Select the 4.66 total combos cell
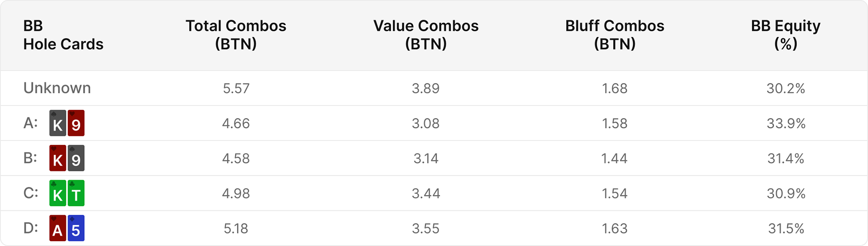Screen dimensions: 868x246 pyautogui.click(x=236, y=124)
